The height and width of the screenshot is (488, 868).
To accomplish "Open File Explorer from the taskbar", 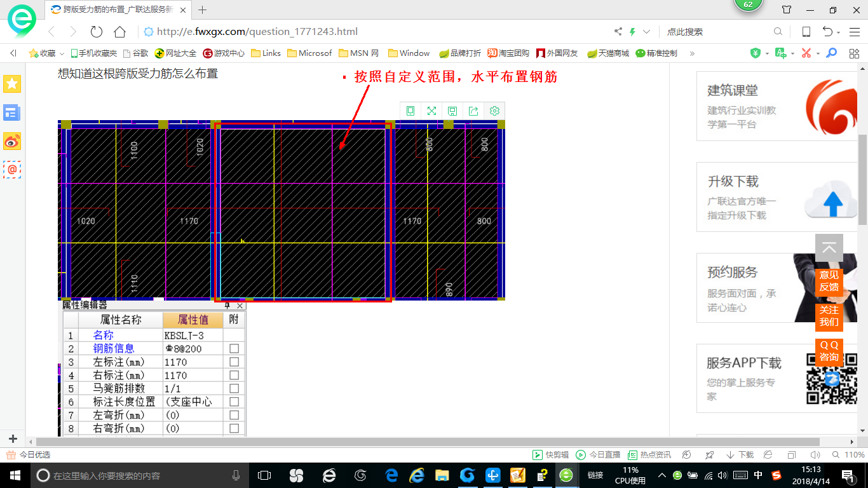I will [x=442, y=475].
